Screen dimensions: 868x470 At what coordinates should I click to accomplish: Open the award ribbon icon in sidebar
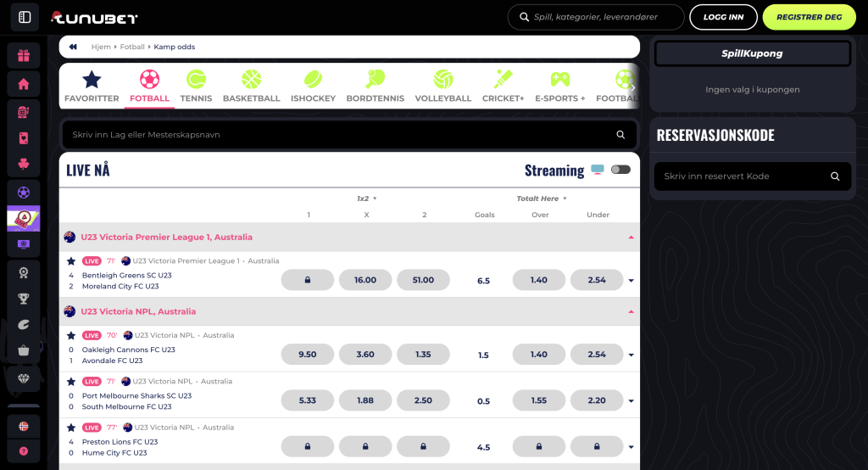(x=23, y=272)
